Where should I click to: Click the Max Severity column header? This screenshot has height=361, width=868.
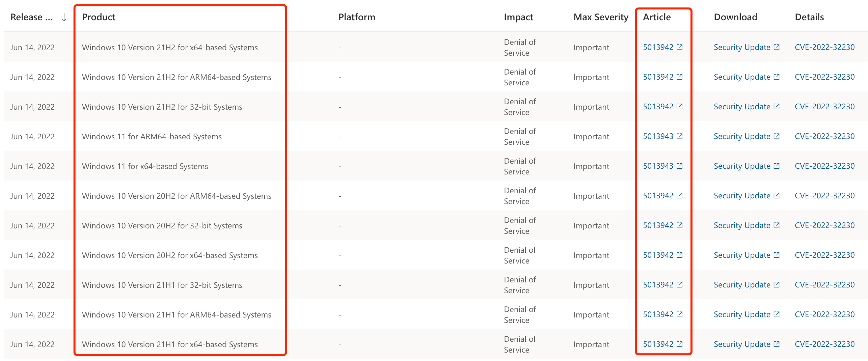click(601, 17)
